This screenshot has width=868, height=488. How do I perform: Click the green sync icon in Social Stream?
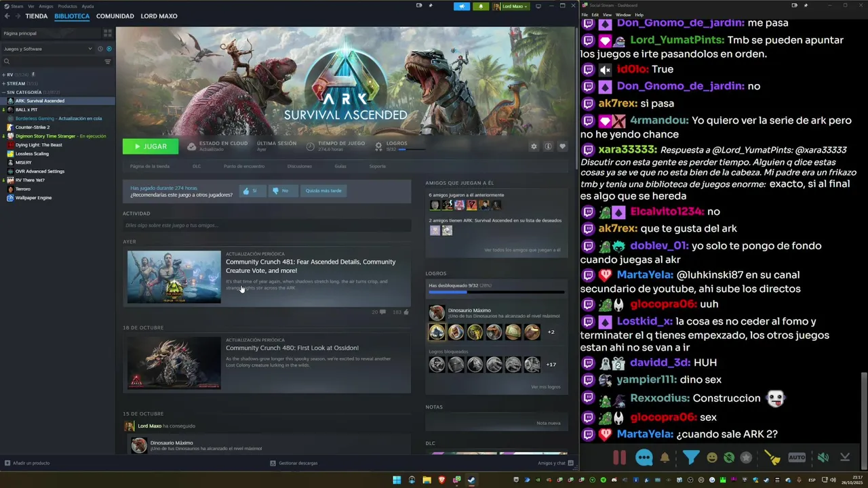pyautogui.click(x=729, y=457)
